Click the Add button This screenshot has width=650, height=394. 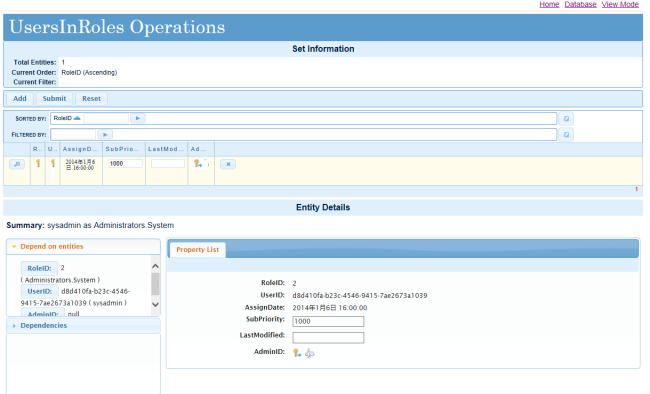(20, 99)
